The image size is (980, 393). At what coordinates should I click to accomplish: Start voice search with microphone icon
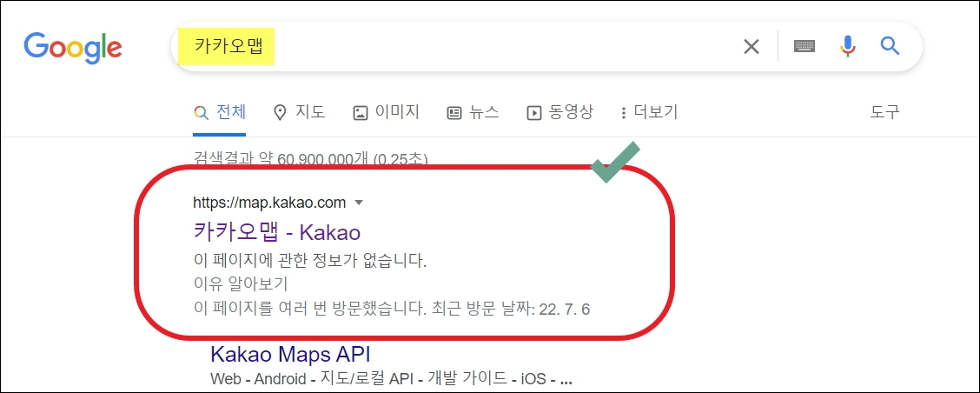pos(847,46)
